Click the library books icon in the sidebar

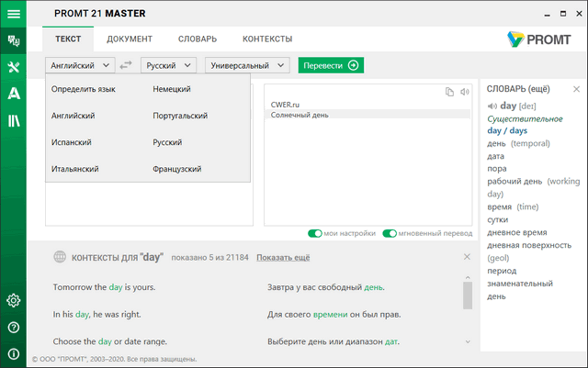(x=14, y=119)
